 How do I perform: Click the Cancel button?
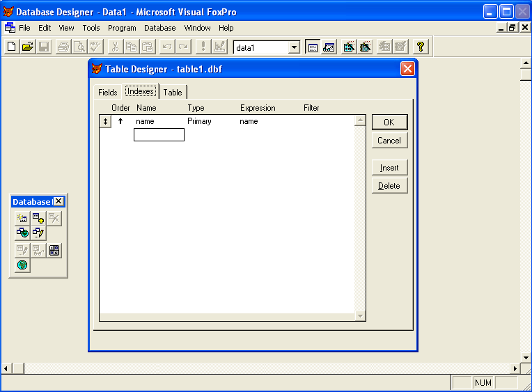pos(389,141)
